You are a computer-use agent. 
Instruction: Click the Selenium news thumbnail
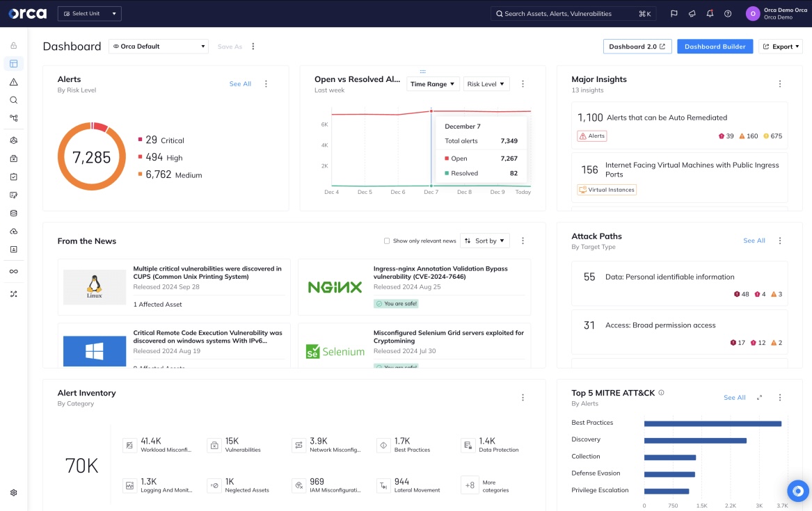(335, 351)
